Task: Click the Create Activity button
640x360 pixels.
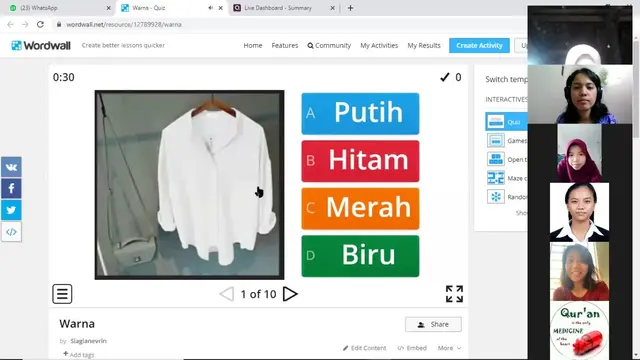Action: 479,45
